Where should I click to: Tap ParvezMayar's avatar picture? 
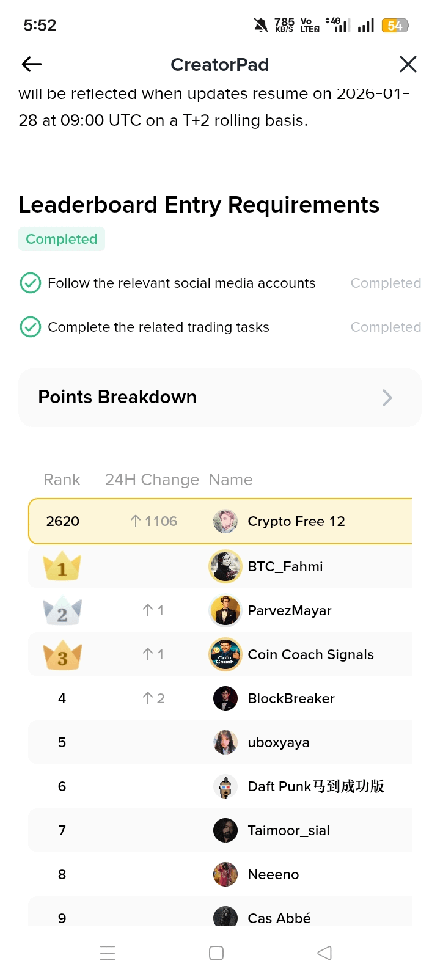pyautogui.click(x=225, y=610)
